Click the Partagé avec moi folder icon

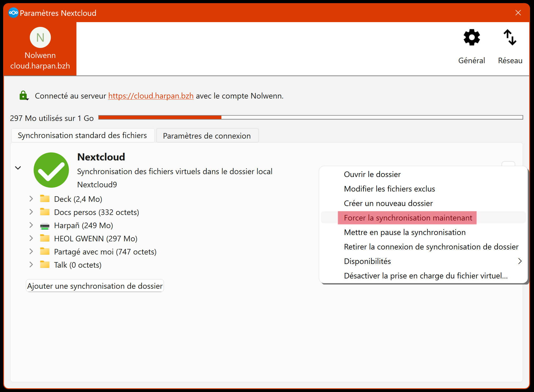45,251
